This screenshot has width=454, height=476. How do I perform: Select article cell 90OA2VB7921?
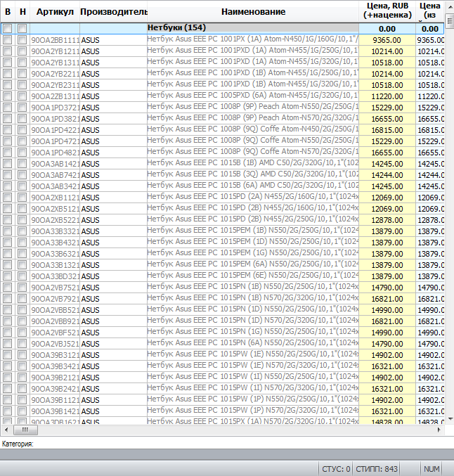55,299
